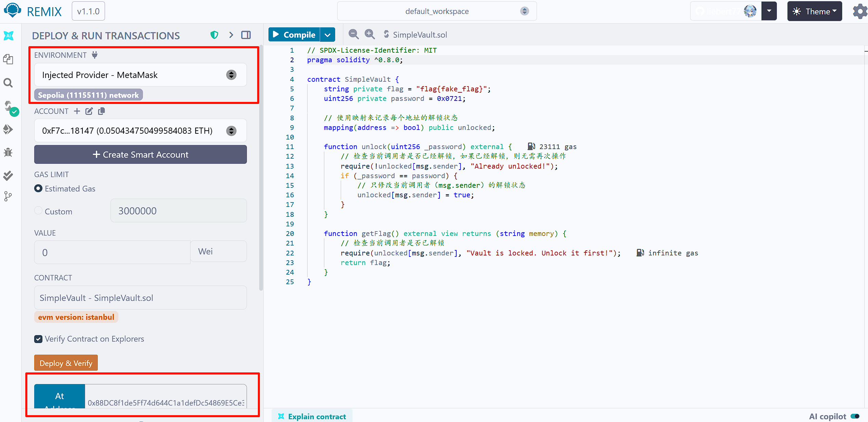
Task: Click the zoom in magnifier icon
Action: (369, 34)
